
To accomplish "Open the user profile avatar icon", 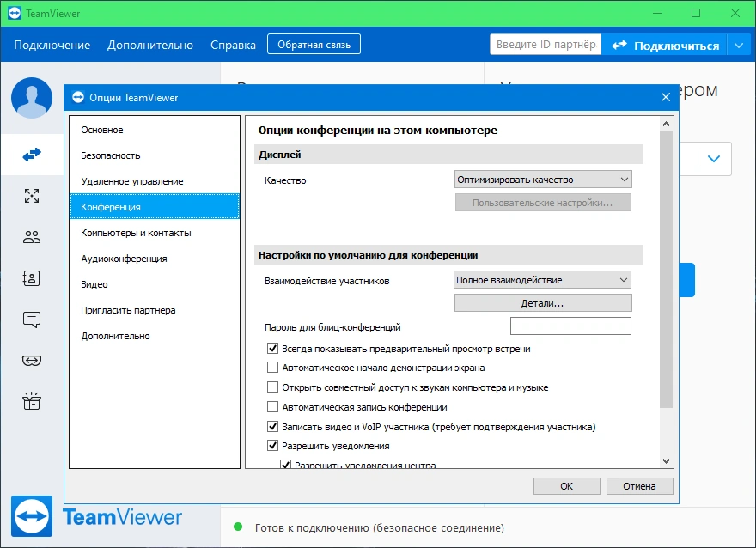I will [x=32, y=98].
